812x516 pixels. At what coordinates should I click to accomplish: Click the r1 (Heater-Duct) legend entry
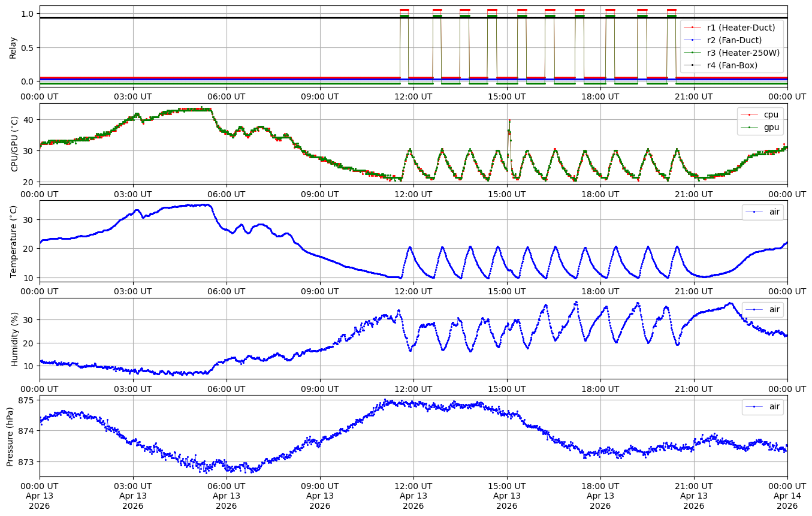click(x=741, y=28)
